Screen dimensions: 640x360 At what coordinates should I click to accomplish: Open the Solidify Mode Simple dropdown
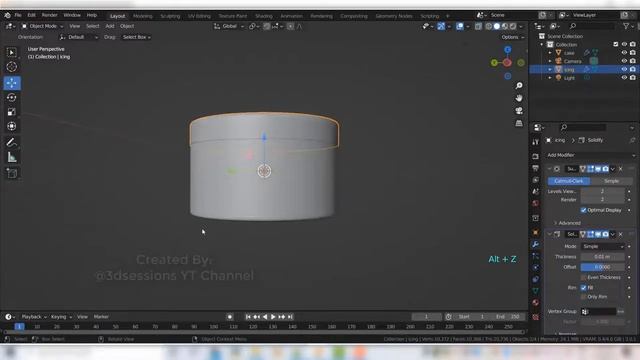(x=602, y=247)
